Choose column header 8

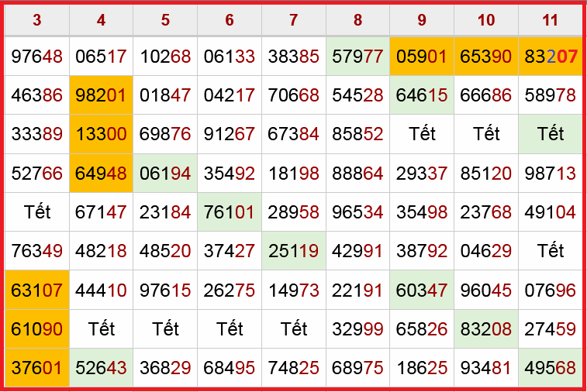(x=357, y=20)
